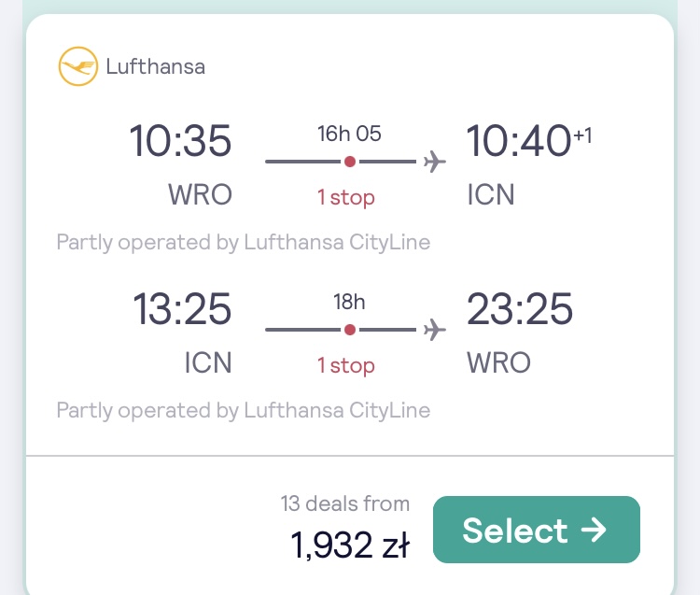Click the ICN destination airport code outbound
The height and width of the screenshot is (595, 700).
pyautogui.click(x=491, y=195)
